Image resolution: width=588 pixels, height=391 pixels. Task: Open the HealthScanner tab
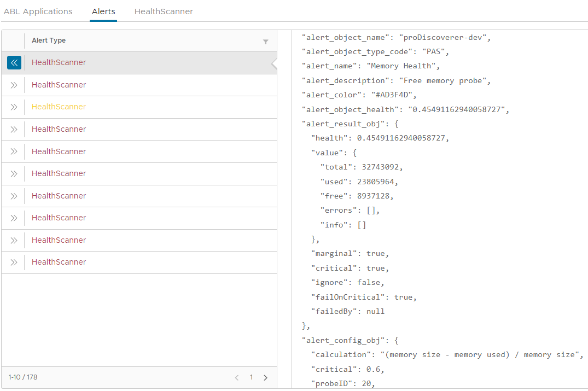(x=163, y=11)
